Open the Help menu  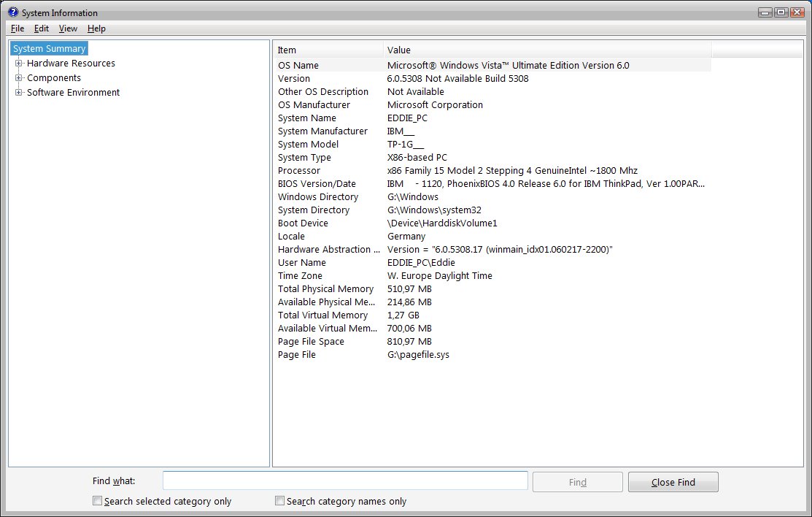click(96, 28)
